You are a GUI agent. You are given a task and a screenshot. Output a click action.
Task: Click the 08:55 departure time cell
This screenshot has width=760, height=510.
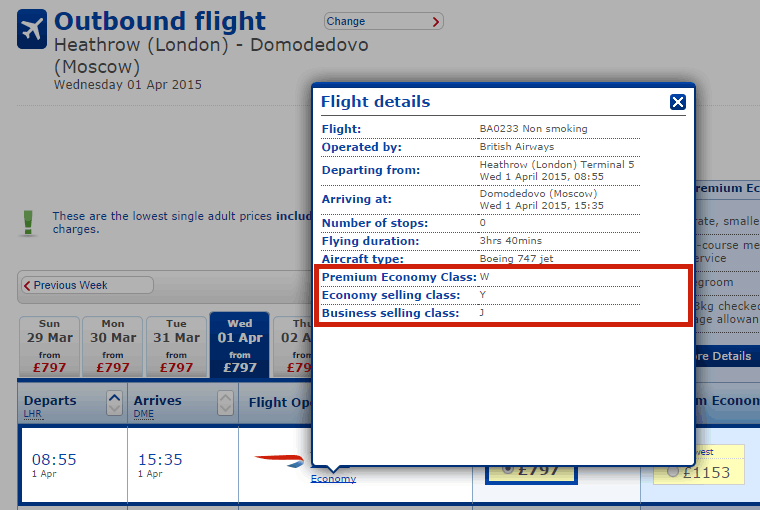pos(75,464)
